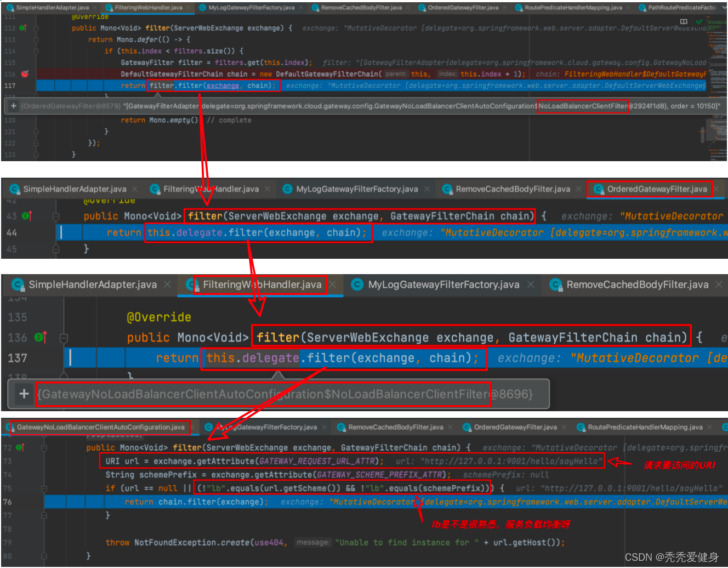Click the override gutter icon on line 136
The width and height of the screenshot is (728, 568).
[41, 337]
